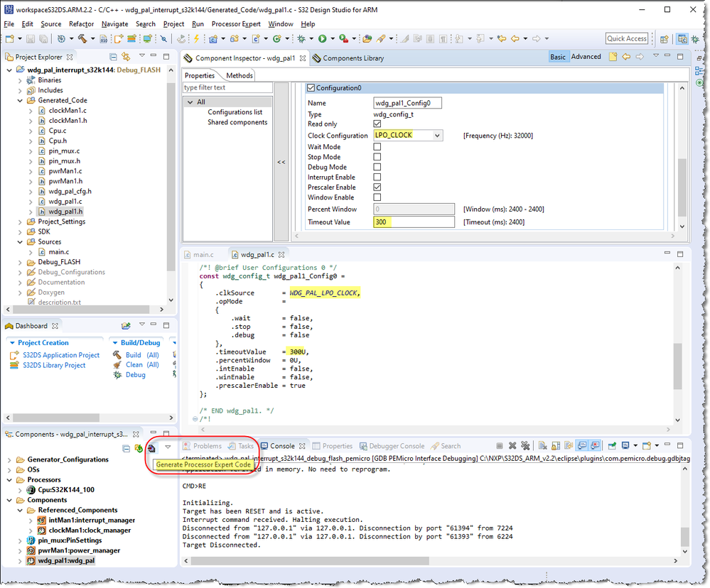Uncheck the Read only checkbox
The image size is (710, 588).
click(377, 124)
